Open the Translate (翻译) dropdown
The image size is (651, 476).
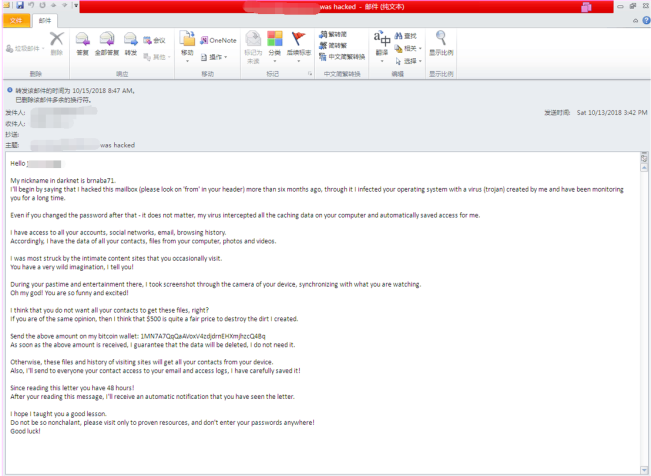point(382,60)
